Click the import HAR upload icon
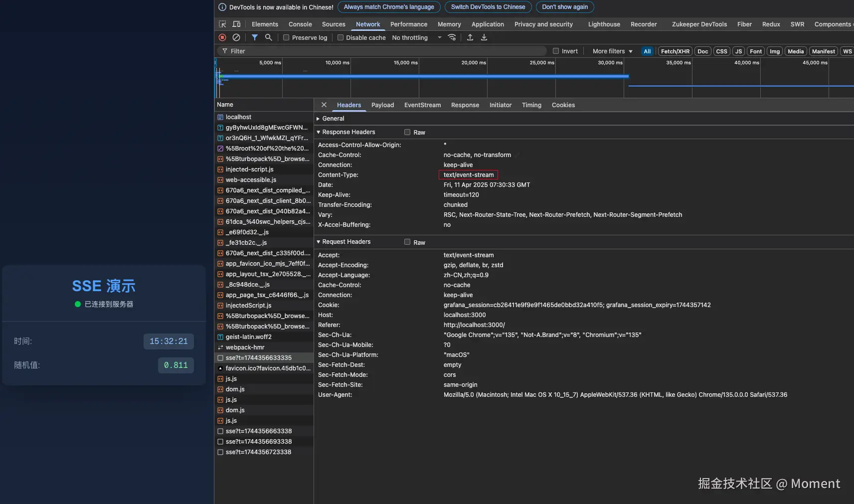Viewport: 854px width, 504px height. (x=470, y=37)
